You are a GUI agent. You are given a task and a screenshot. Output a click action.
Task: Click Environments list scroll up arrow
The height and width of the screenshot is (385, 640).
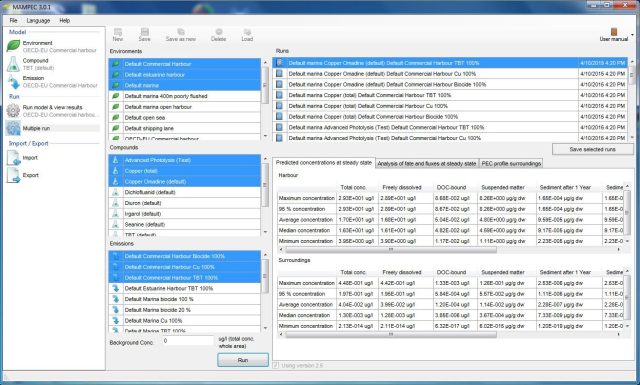[265, 62]
